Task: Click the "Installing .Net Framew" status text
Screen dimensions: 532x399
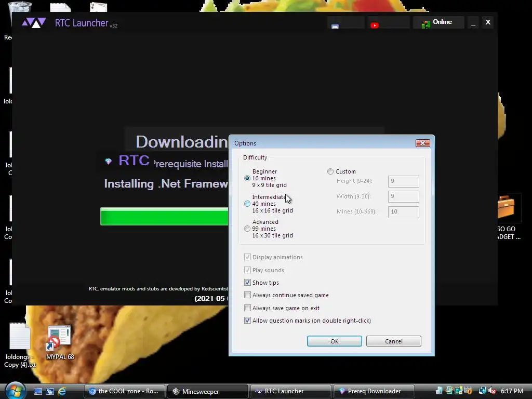Action: coord(166,183)
